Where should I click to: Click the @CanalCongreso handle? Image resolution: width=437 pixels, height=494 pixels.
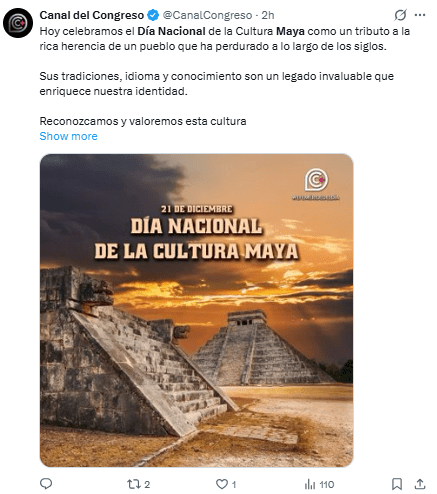coord(207,15)
